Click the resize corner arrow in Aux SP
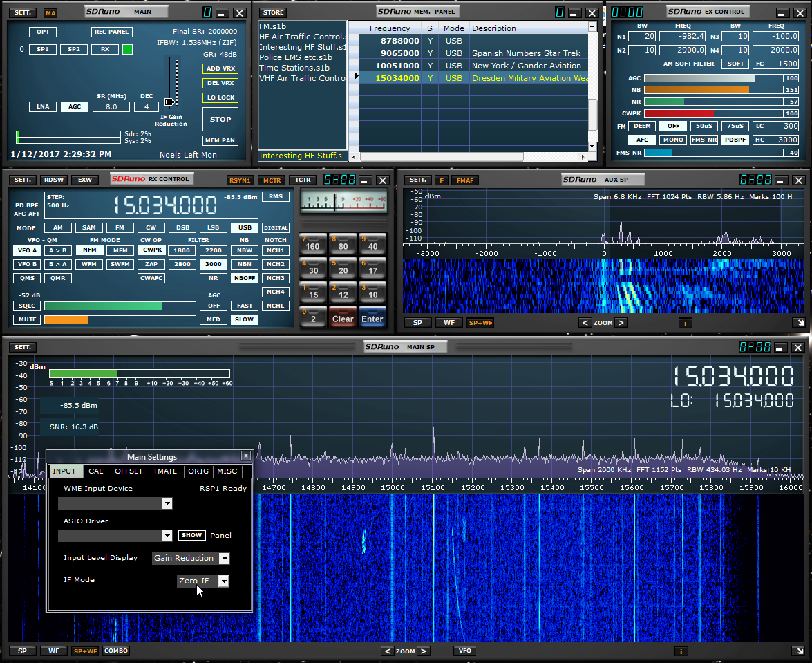The width and height of the screenshot is (812, 663). coord(800,323)
